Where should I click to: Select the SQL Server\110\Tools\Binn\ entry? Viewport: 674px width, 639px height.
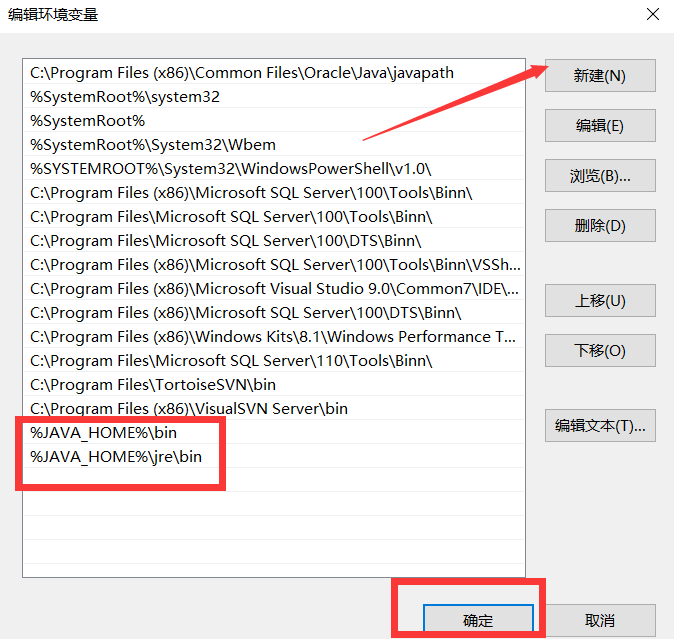274,361
